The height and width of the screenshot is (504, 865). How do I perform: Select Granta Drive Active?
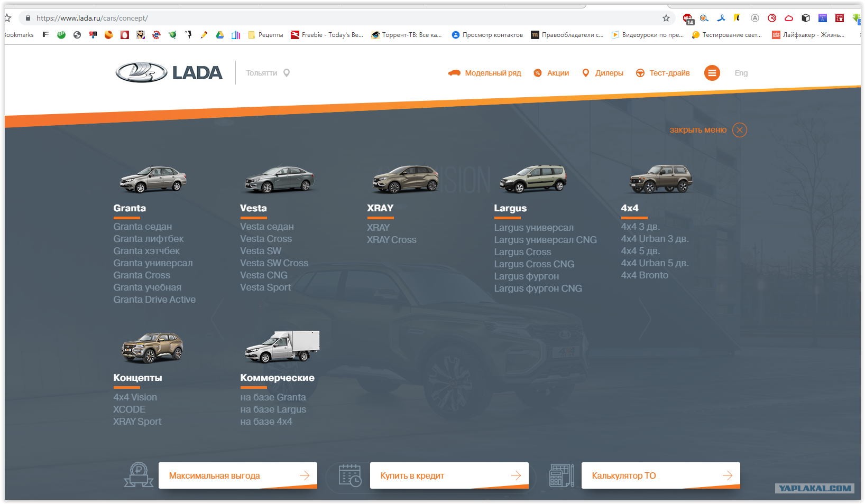coord(154,300)
